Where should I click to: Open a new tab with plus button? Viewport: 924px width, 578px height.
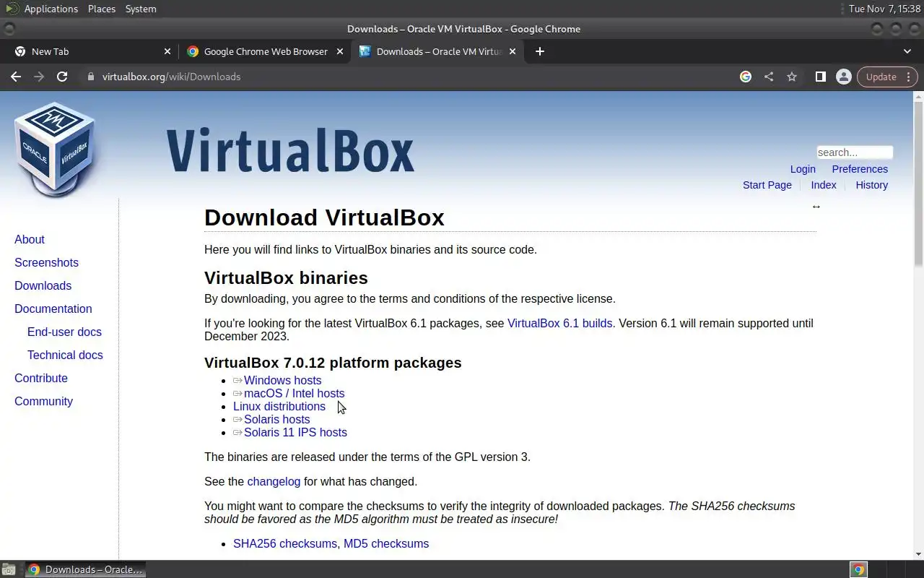(x=540, y=51)
